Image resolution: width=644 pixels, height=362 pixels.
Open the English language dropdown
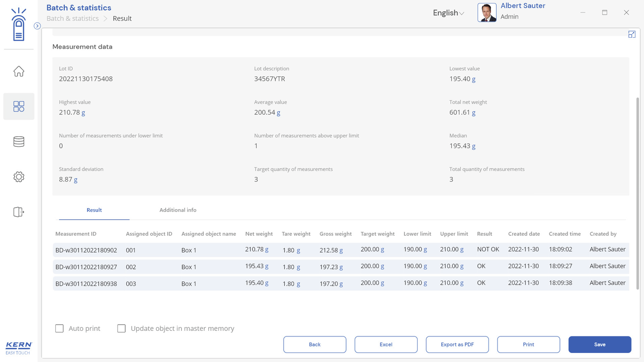448,13
